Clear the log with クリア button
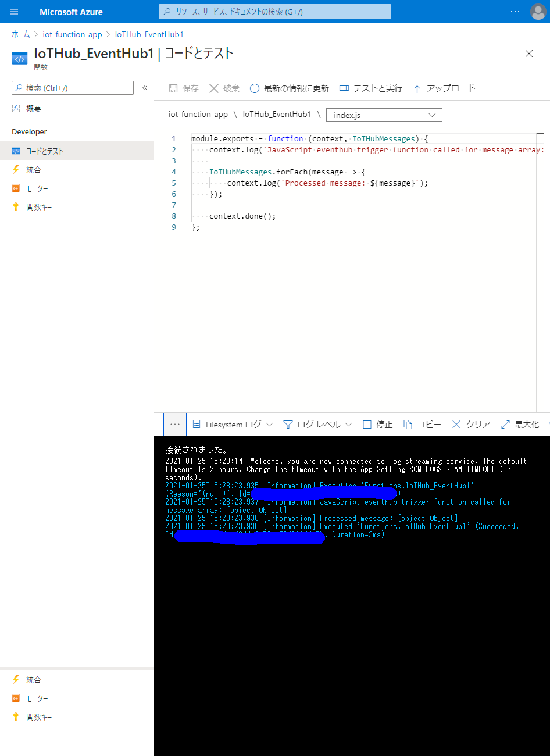The width and height of the screenshot is (550, 756). (x=472, y=425)
